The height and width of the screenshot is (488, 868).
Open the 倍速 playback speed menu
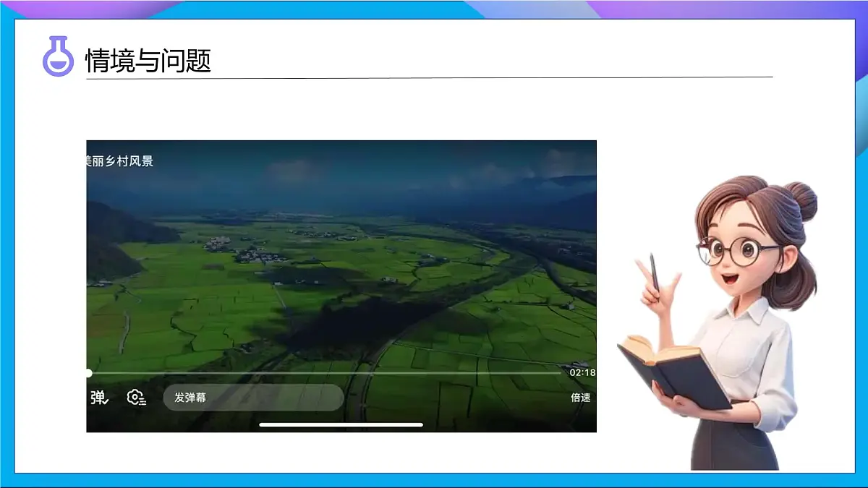click(x=580, y=397)
